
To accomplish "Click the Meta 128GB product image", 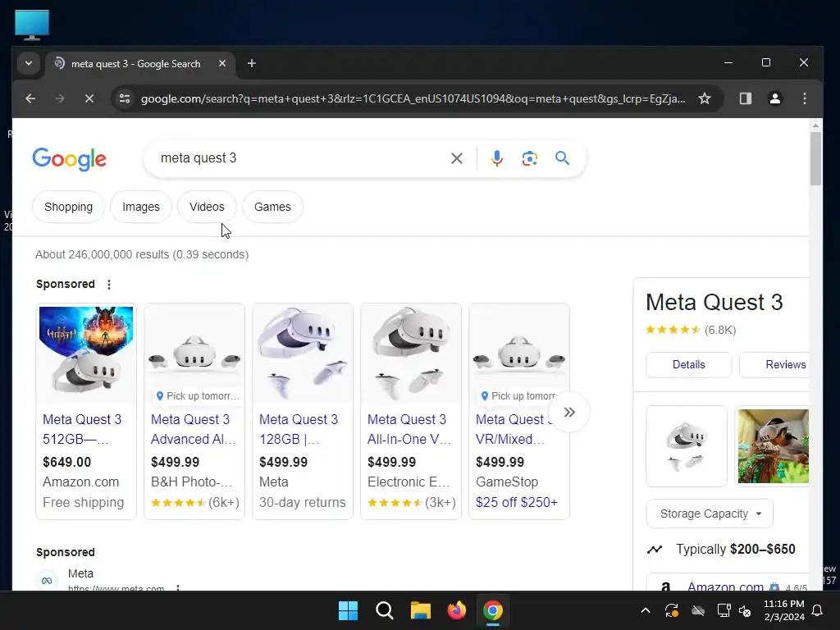I will [303, 354].
